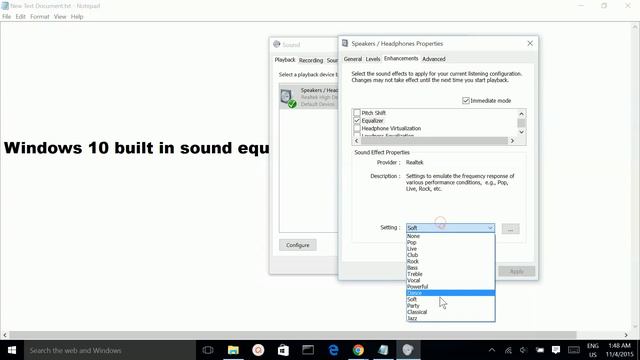Switch to the Advanced tab

433,59
